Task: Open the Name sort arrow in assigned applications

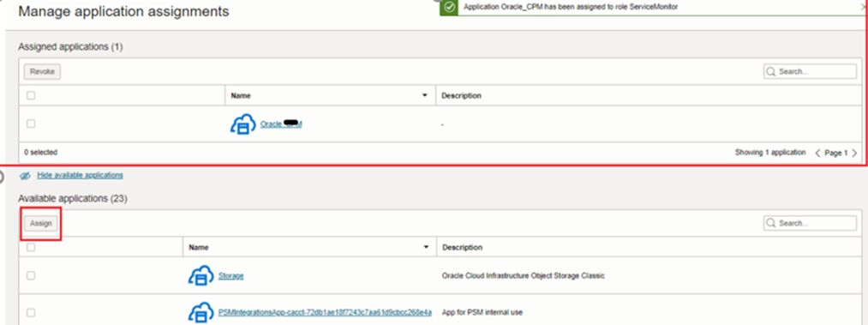Action: (x=425, y=96)
